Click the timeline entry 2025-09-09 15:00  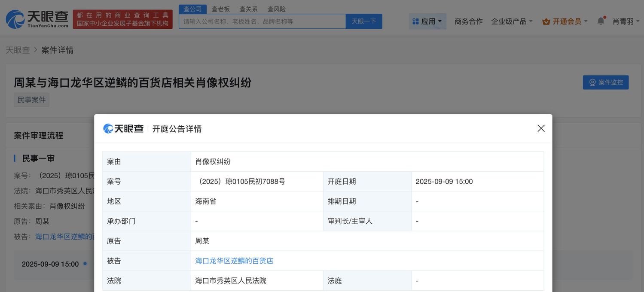50,264
